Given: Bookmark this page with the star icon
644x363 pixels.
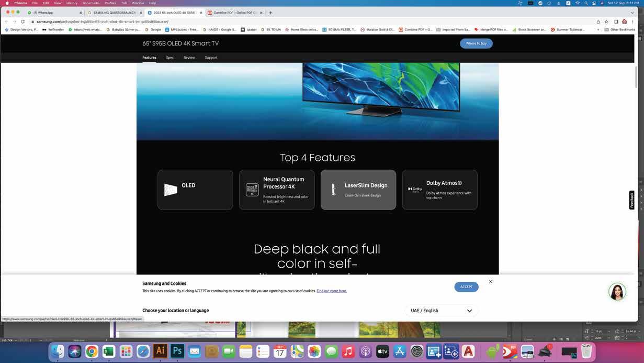Looking at the screenshot, I should coord(606,21).
